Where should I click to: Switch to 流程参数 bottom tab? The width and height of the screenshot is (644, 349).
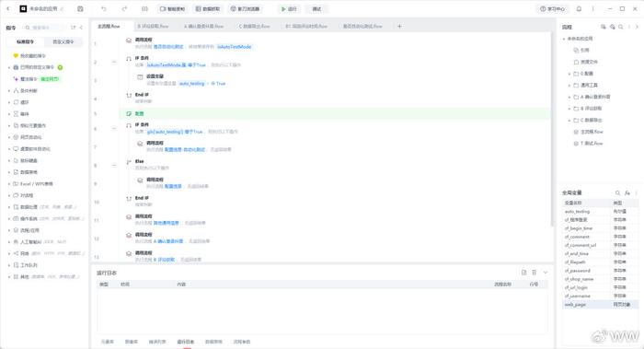241,342
